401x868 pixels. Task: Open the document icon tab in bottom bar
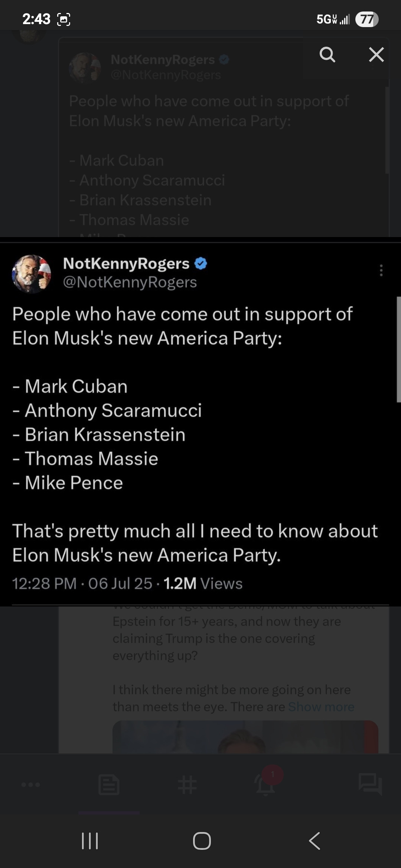click(109, 784)
